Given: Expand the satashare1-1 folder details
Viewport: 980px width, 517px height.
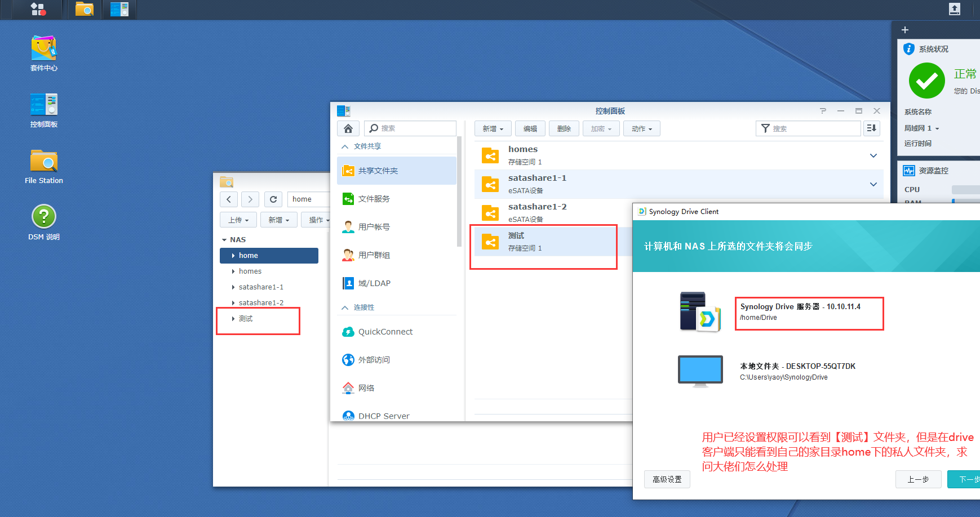Looking at the screenshot, I should pos(873,185).
